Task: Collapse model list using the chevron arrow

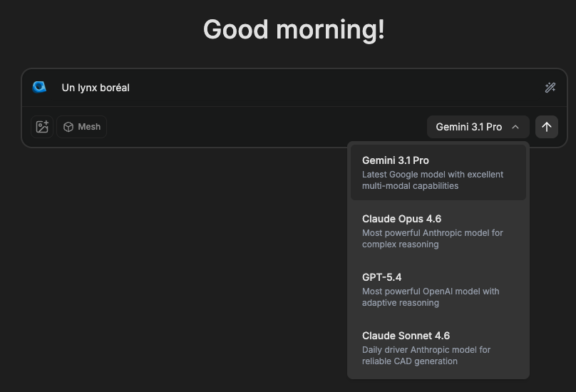Action: coord(515,127)
